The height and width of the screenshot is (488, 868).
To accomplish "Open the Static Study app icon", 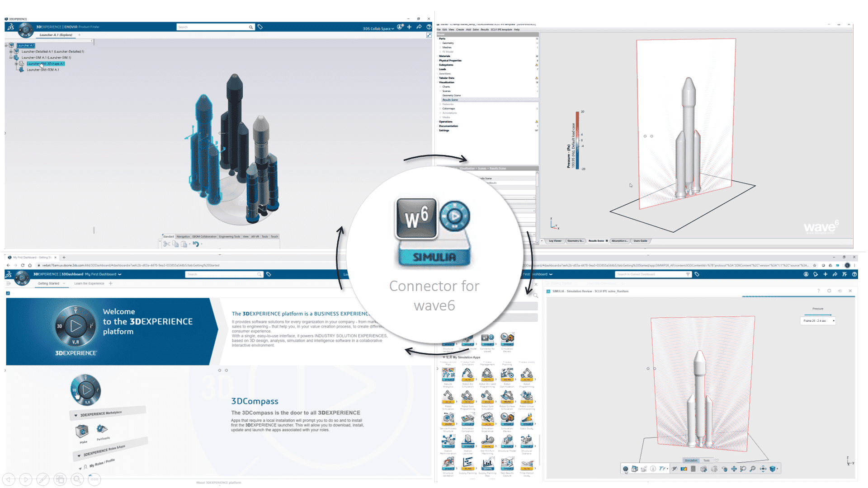I will coord(527,419).
